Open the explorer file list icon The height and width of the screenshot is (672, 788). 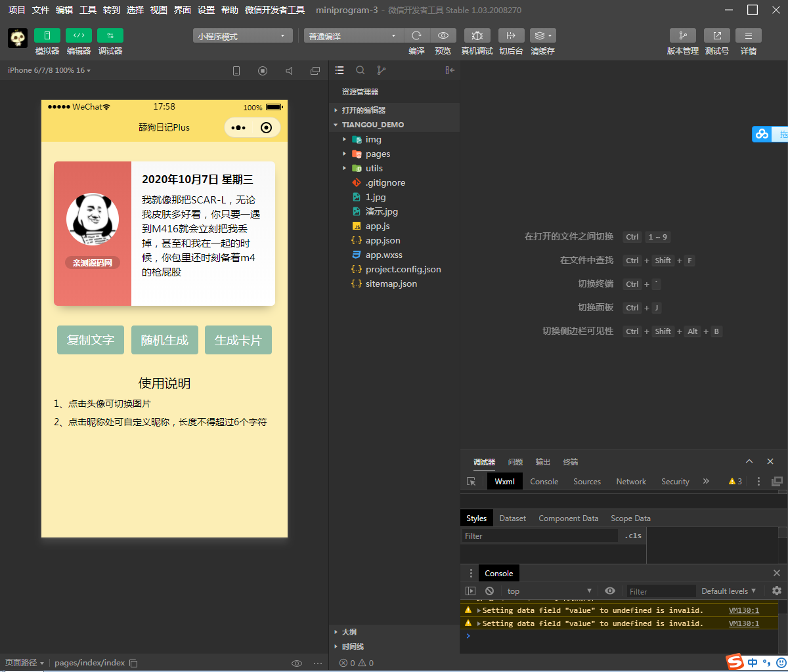339,70
